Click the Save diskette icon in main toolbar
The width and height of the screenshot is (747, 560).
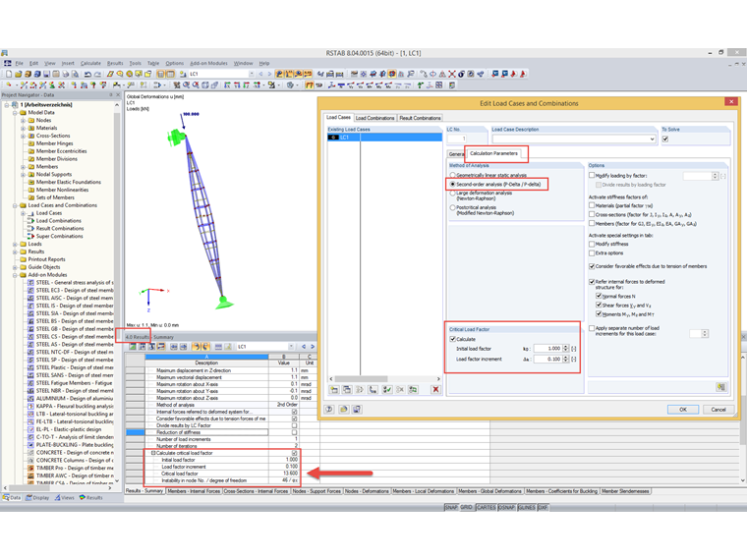point(47,74)
